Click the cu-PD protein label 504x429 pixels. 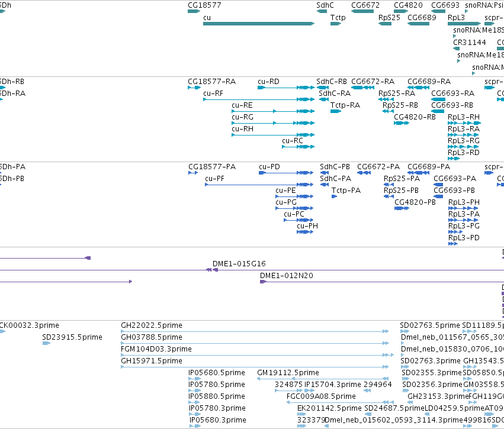pos(269,167)
